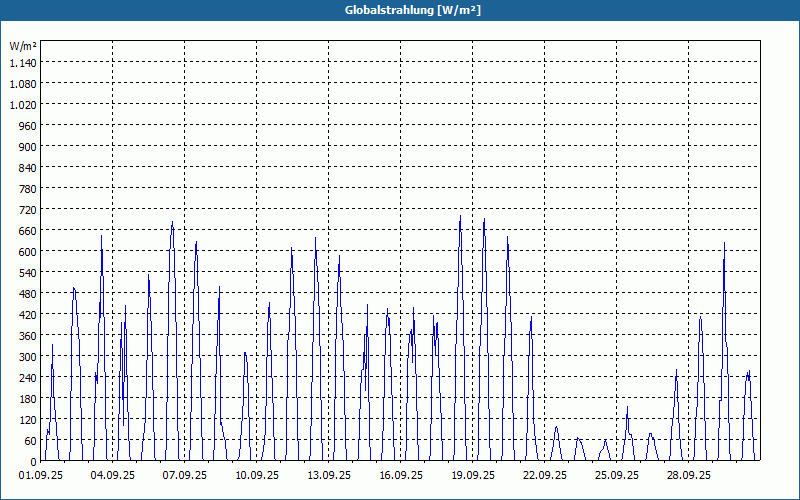Click the 0 y-axis label
800x500 pixels.
pos(34,462)
